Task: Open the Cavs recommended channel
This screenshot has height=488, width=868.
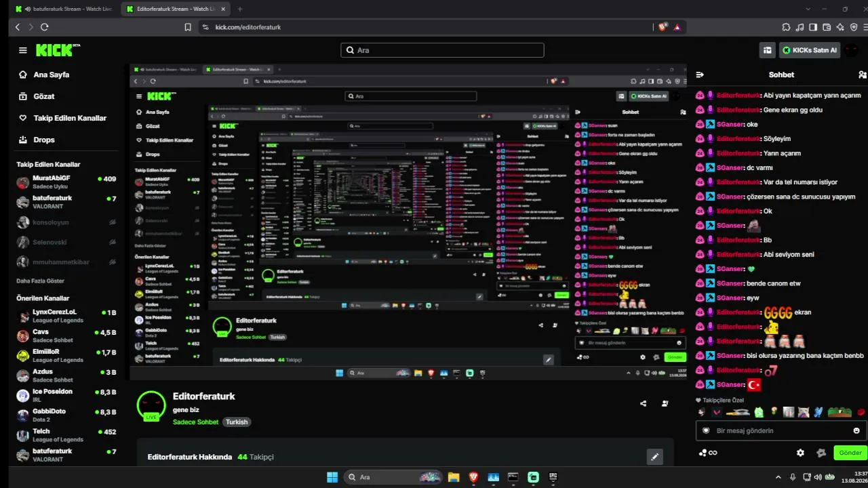Action: pyautogui.click(x=66, y=335)
